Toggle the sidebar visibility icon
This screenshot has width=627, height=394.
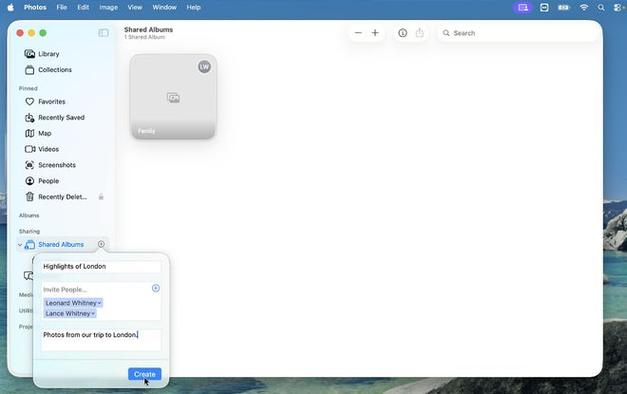tap(103, 33)
